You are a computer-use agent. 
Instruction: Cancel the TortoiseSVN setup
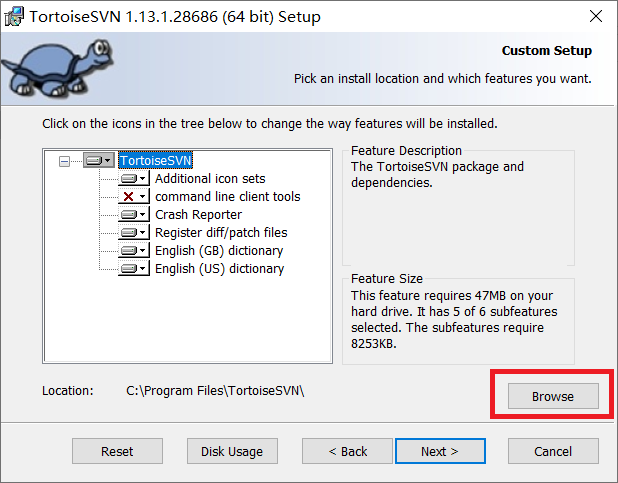tap(553, 451)
